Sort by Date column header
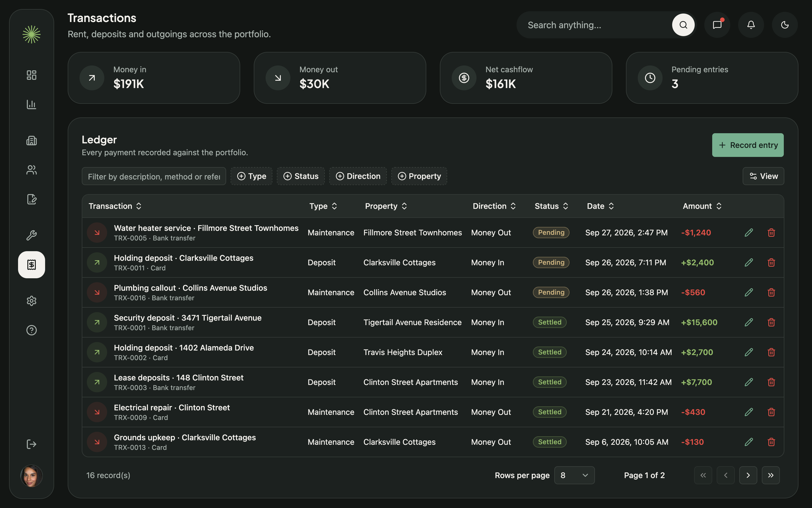The width and height of the screenshot is (812, 508). click(601, 206)
